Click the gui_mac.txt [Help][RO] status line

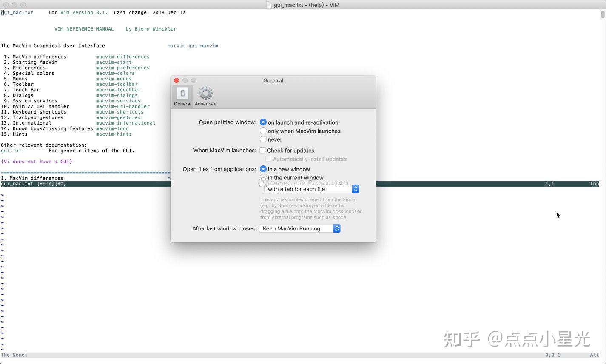(x=33, y=184)
